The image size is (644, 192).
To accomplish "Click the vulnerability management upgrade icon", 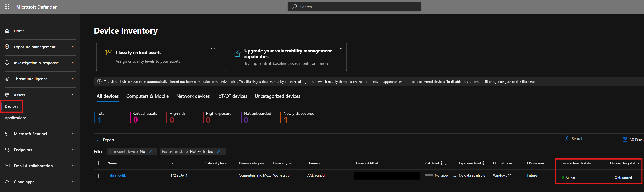I will tap(237, 54).
